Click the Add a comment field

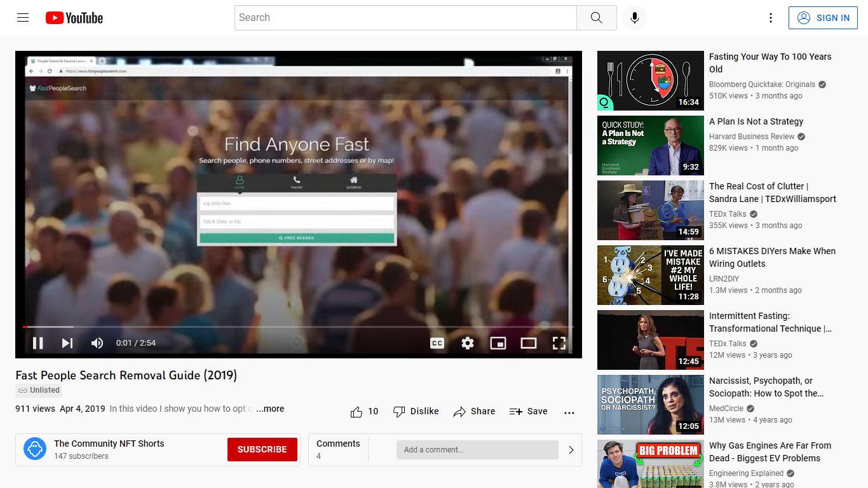click(x=477, y=450)
